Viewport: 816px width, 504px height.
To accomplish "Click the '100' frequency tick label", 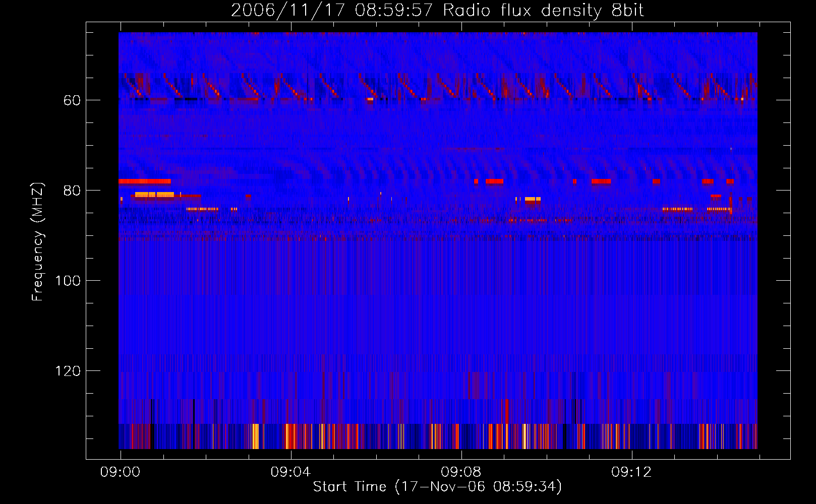I will 68,281.
